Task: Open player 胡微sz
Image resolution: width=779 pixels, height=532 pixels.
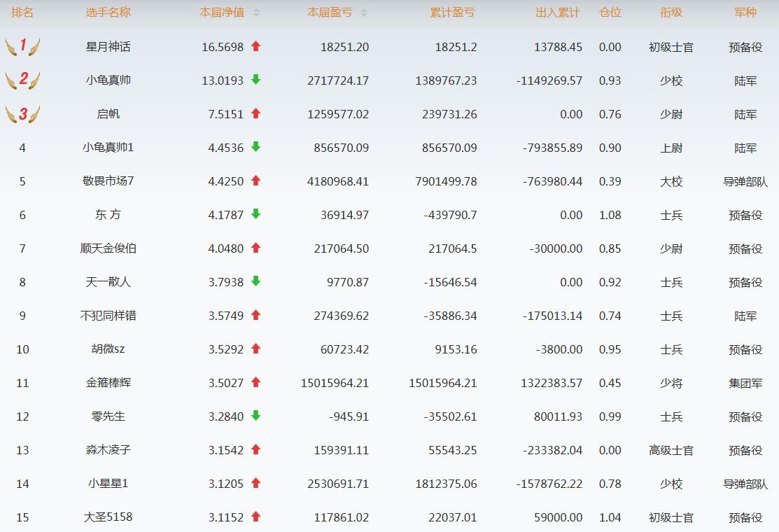Action: (x=108, y=349)
